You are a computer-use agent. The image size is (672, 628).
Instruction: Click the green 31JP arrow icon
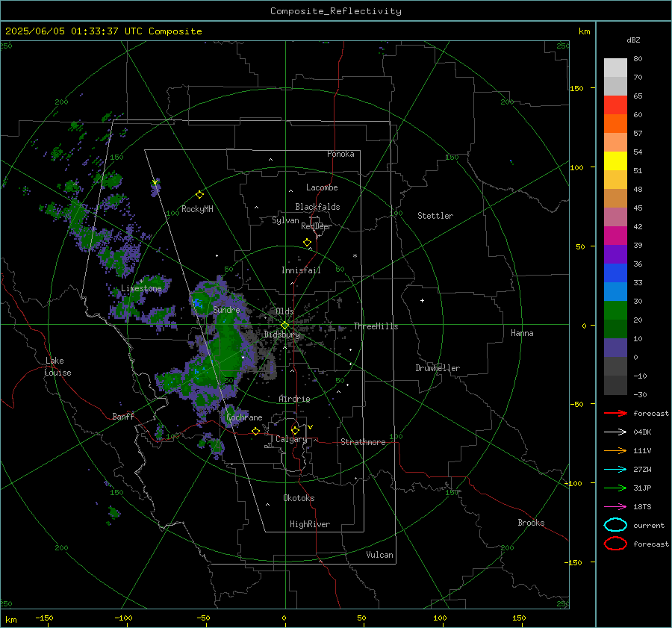tap(615, 488)
